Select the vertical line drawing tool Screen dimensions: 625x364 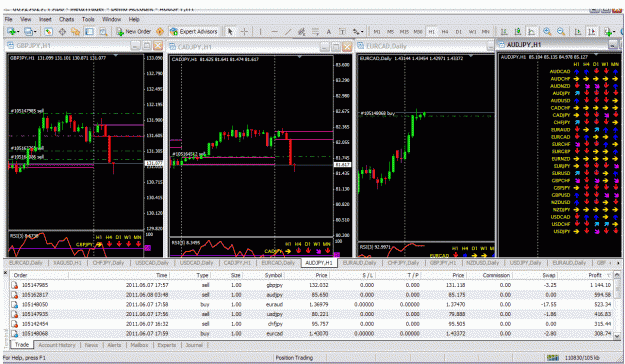tap(261, 31)
